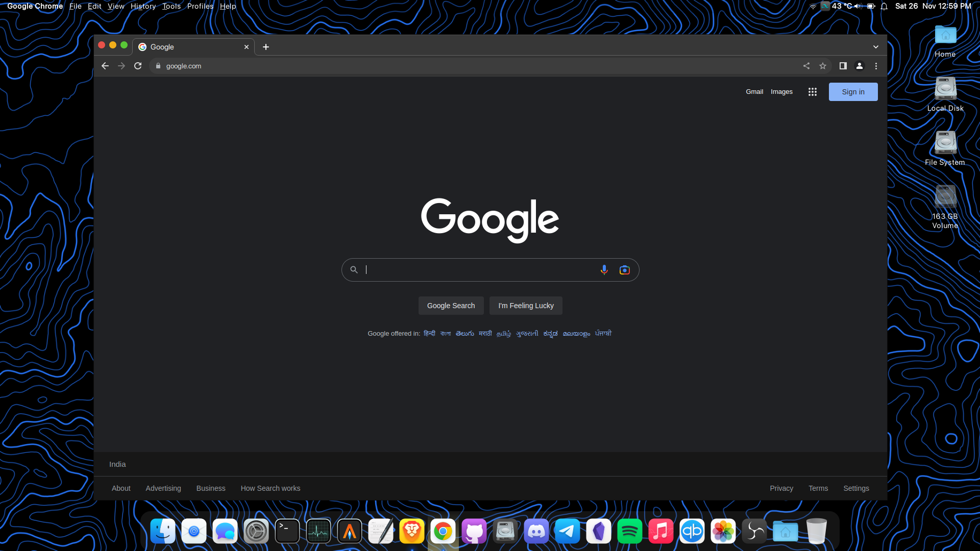Open search by image camera icon

coord(624,270)
